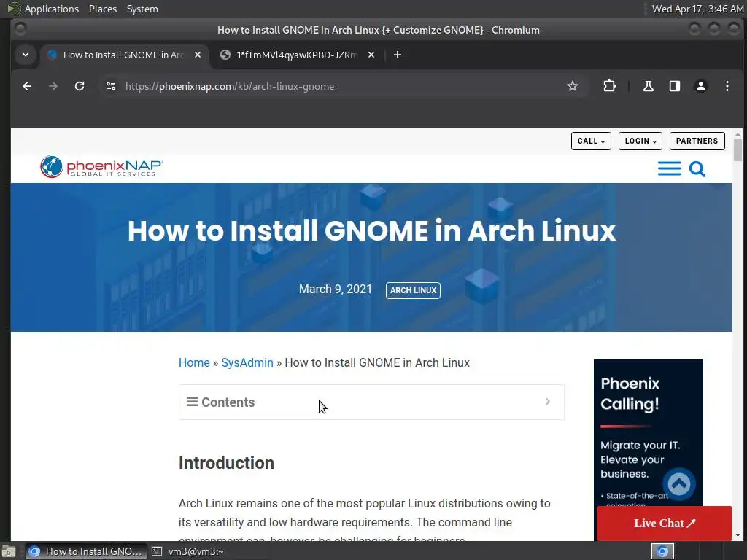The image size is (747, 560).
Task: Open the Places menu
Action: click(102, 9)
